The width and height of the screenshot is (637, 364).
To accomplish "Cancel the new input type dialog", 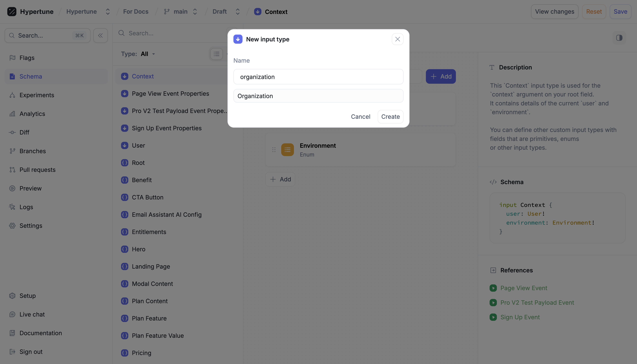I will (x=360, y=116).
